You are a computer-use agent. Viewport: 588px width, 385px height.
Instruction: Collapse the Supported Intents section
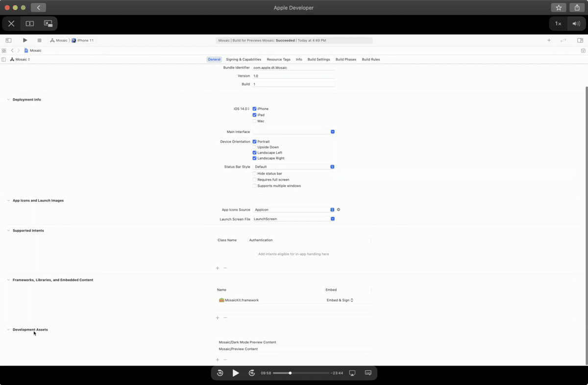coord(8,230)
